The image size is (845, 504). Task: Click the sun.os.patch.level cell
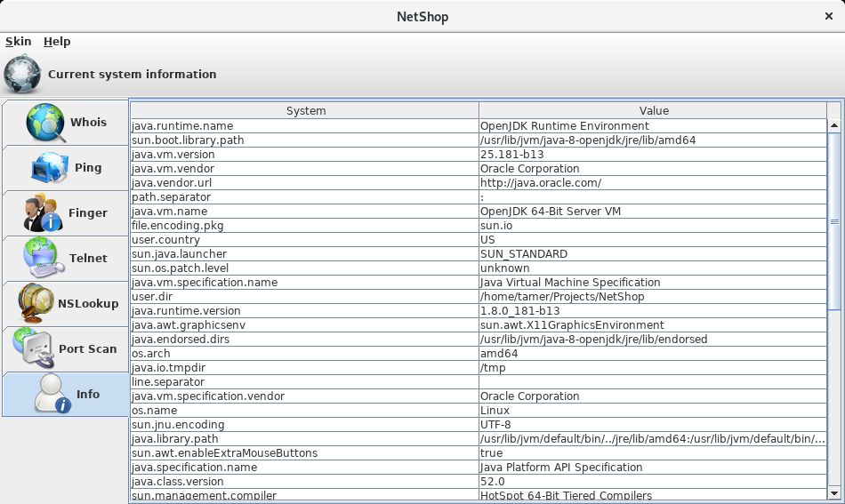304,268
